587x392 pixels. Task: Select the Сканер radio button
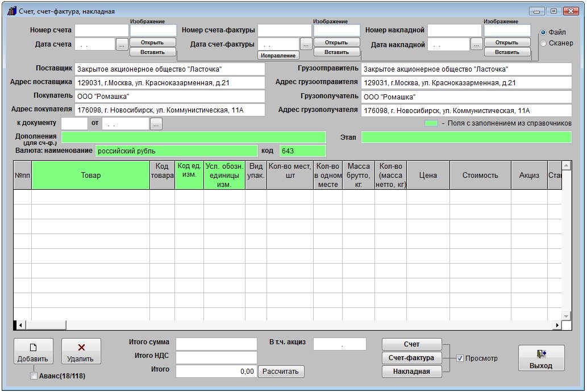click(543, 43)
